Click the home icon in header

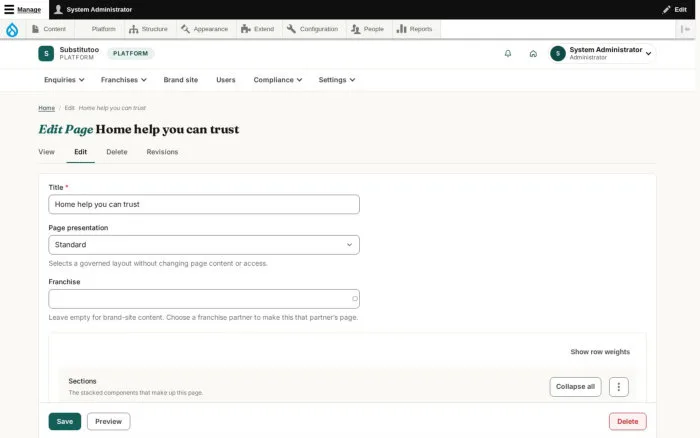(x=533, y=54)
